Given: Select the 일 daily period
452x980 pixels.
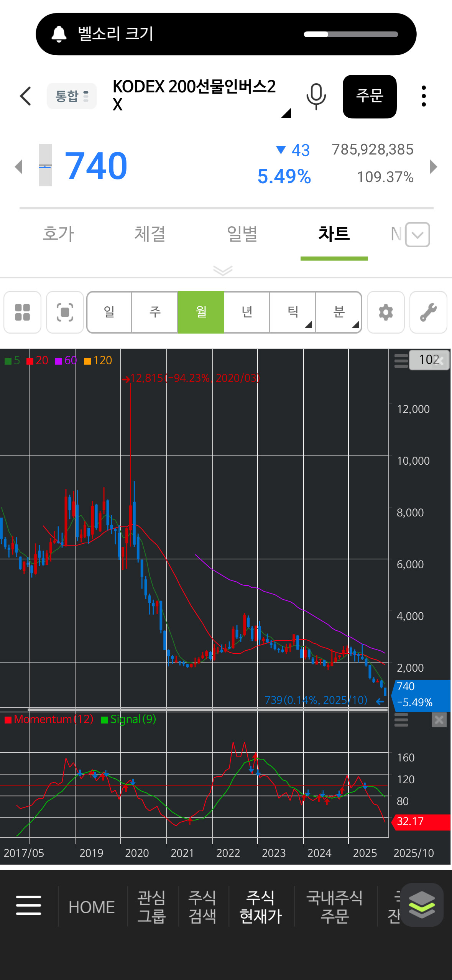Looking at the screenshot, I should [x=109, y=312].
